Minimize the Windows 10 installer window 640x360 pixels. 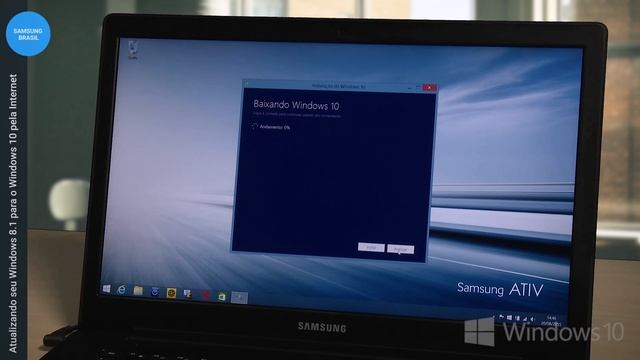[409, 87]
